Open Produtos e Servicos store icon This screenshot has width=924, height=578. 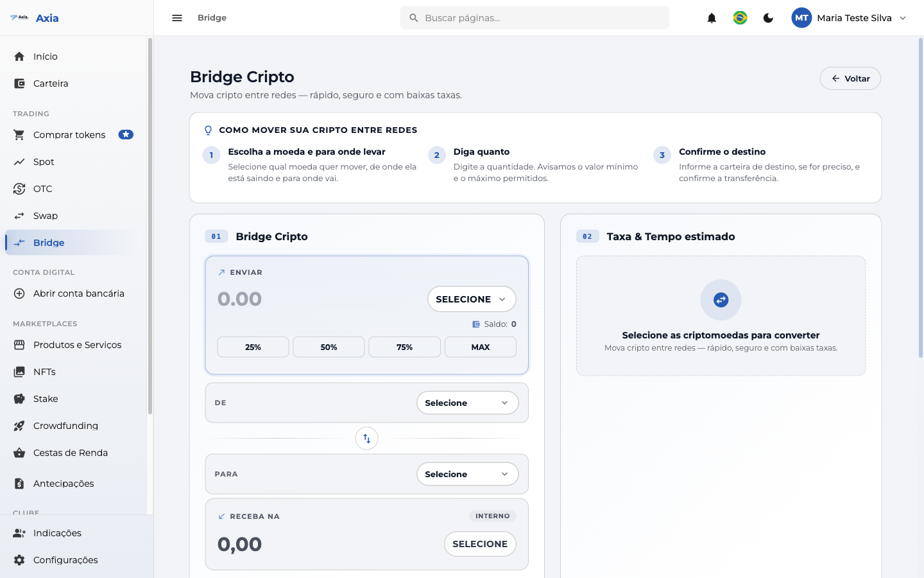click(x=19, y=345)
